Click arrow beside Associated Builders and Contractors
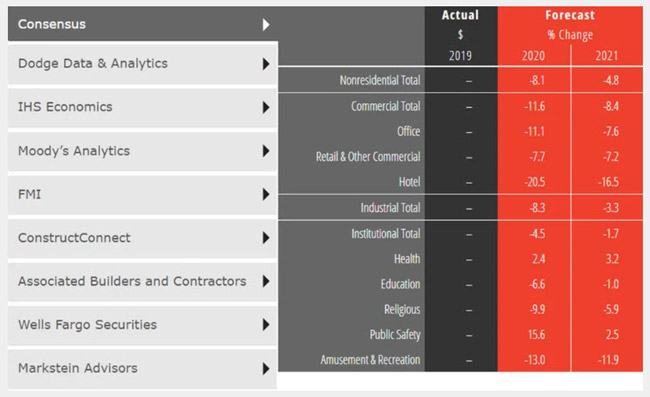Image resolution: width=650 pixels, height=397 pixels. click(266, 281)
